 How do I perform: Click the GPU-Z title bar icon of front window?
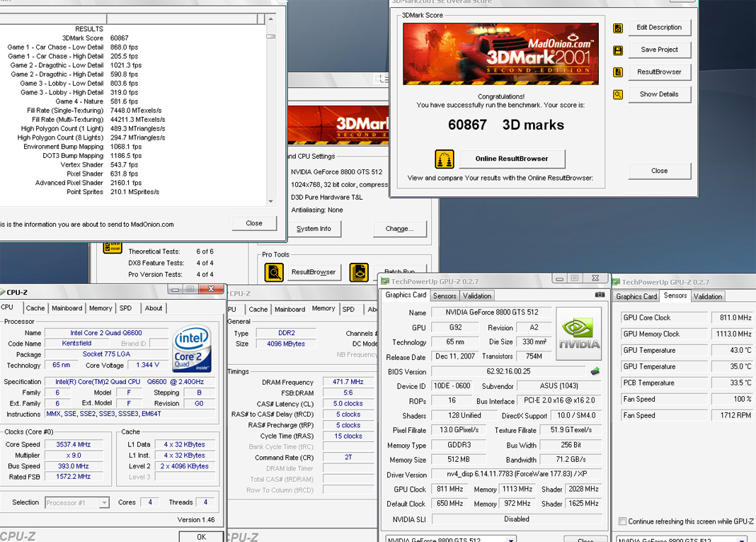385,281
